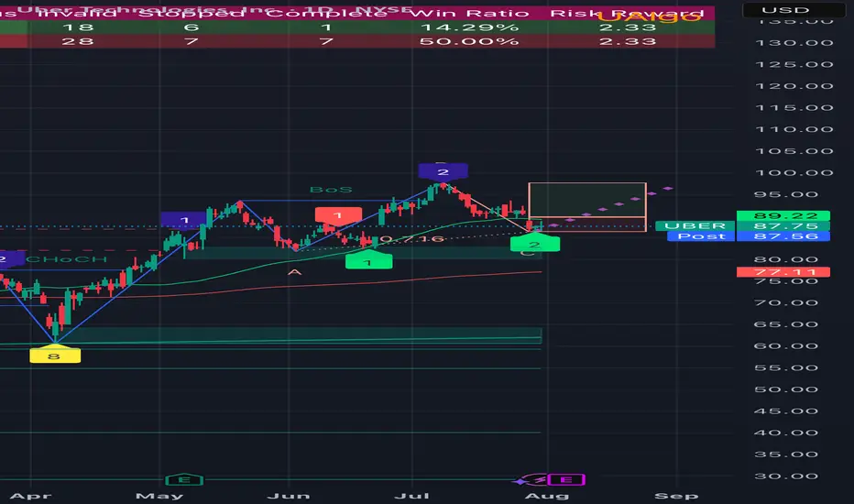Click the green 89.22 price tag
The height and width of the screenshot is (504, 854).
783,215
